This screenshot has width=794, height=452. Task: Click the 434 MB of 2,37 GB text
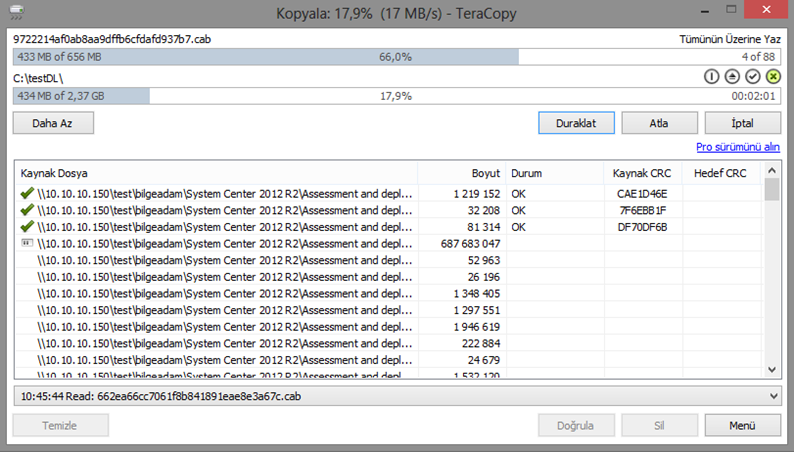[x=61, y=96]
